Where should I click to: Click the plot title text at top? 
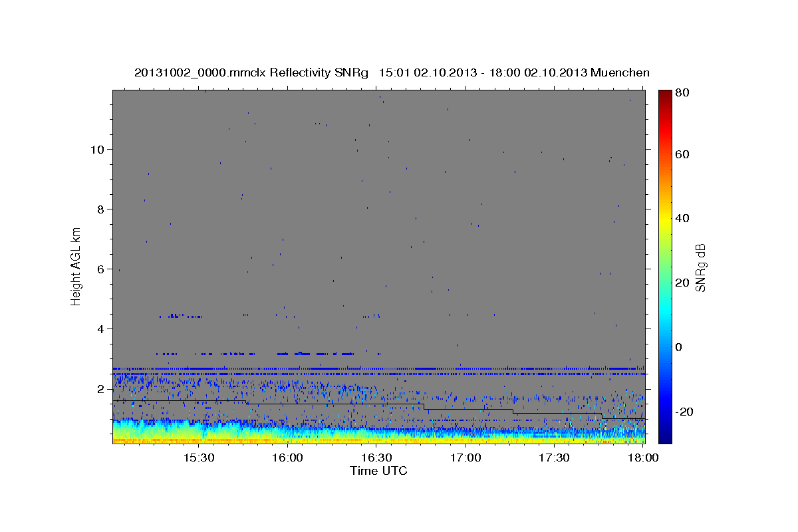coord(392,72)
